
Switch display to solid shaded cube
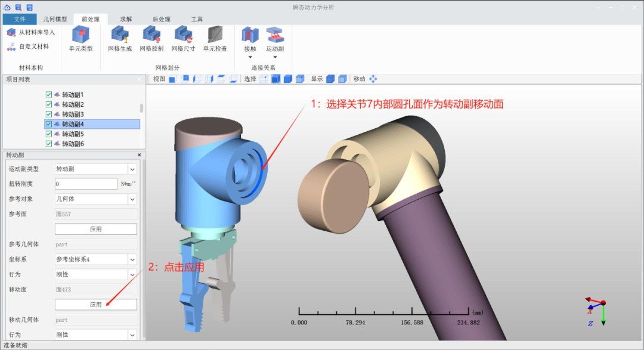click(x=330, y=79)
